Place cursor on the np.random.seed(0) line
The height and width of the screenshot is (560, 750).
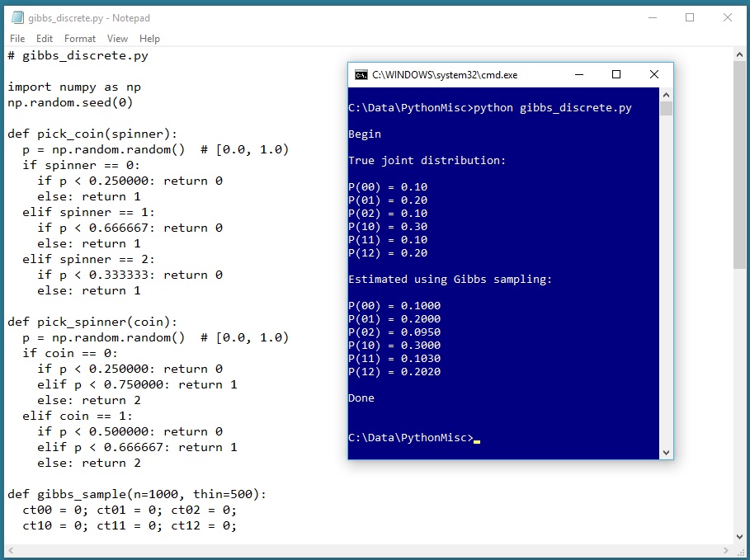point(70,102)
